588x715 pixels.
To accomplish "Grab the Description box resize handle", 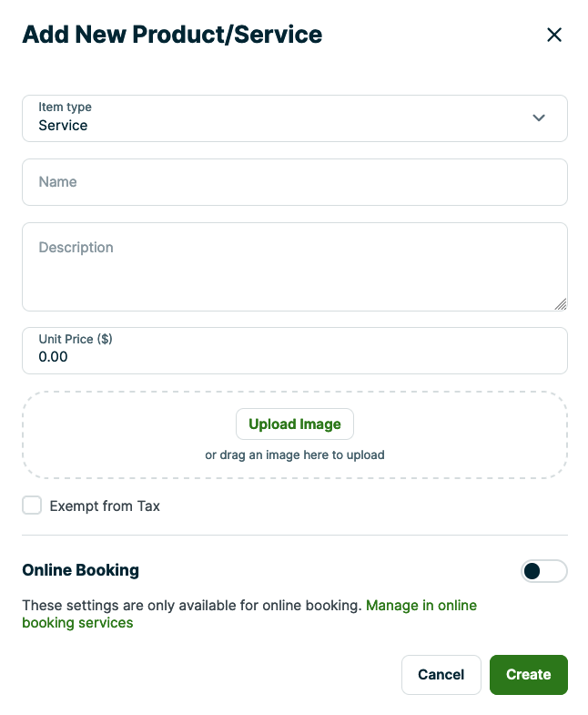I will coord(561,304).
